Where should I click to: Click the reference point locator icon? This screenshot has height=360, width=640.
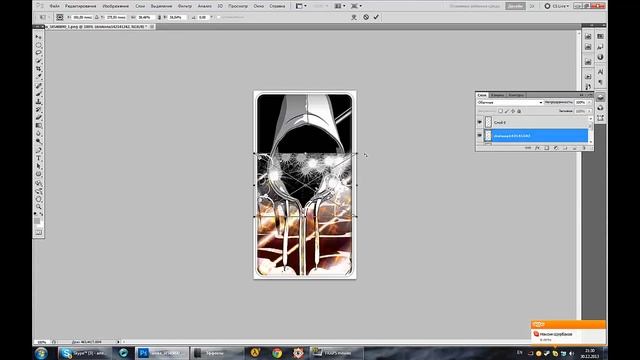click(x=60, y=17)
